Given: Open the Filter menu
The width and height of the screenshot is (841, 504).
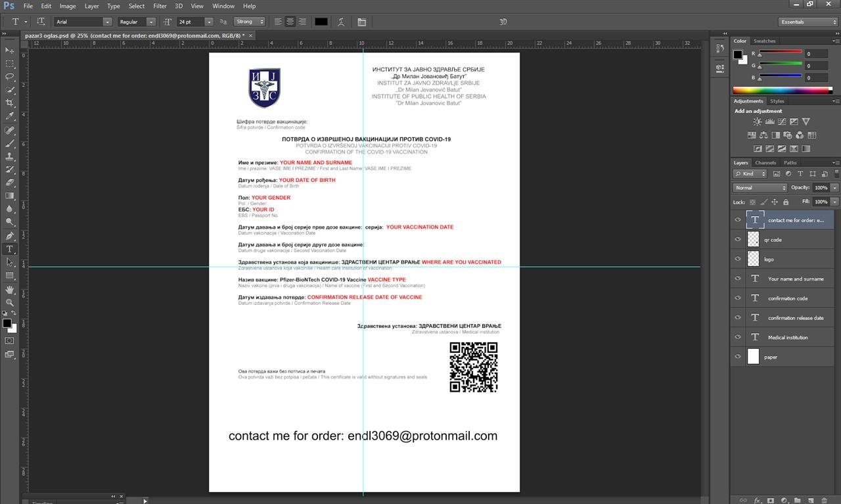Looking at the screenshot, I should (160, 6).
